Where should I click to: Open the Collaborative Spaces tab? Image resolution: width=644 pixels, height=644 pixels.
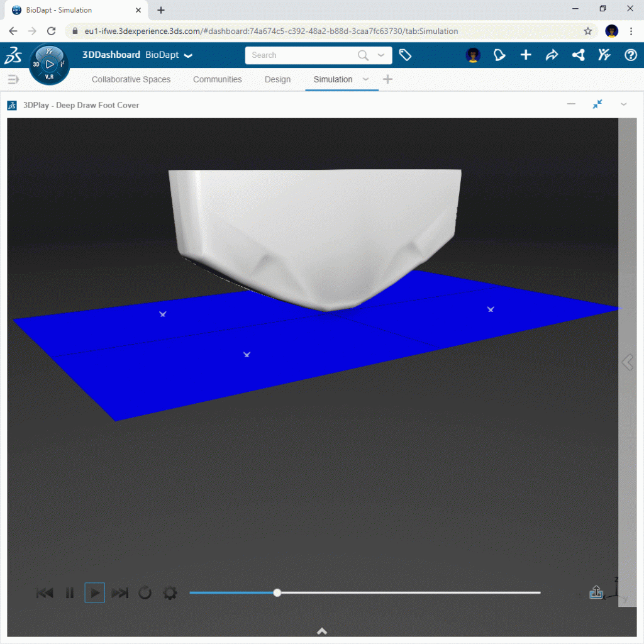click(131, 79)
